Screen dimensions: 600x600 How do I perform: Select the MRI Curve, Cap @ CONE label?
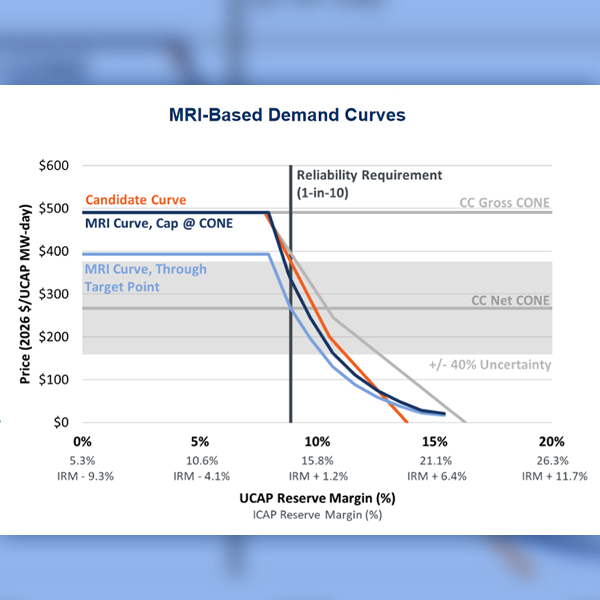tap(158, 223)
